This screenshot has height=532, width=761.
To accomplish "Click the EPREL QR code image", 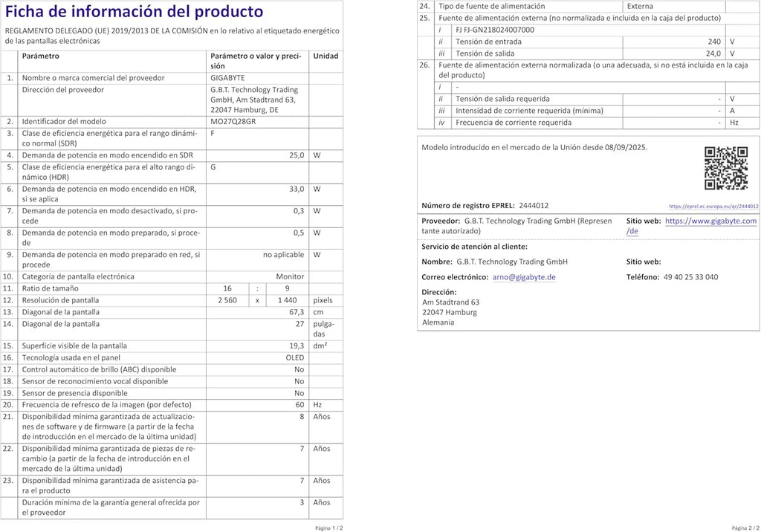I will click(x=726, y=168).
